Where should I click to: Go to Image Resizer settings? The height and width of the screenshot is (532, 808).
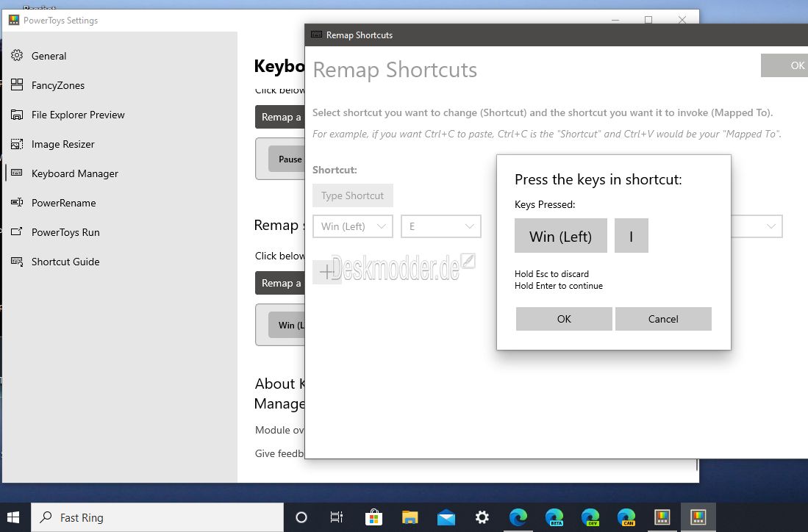point(63,144)
